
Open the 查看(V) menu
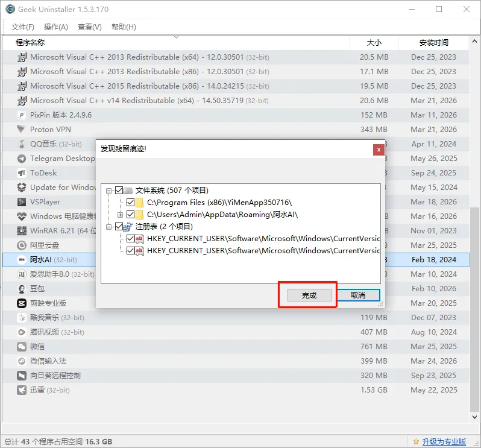tap(90, 27)
